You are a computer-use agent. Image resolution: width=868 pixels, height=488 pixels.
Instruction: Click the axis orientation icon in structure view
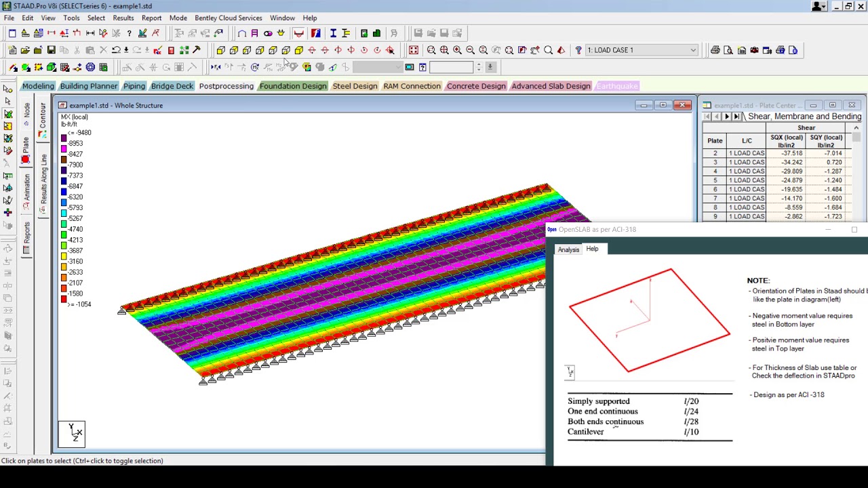[x=72, y=434]
